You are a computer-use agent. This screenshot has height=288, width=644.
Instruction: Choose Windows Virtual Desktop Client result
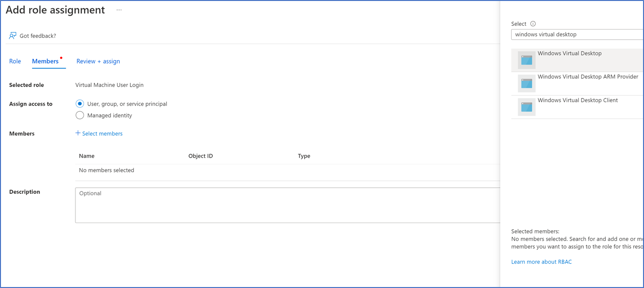578,107
